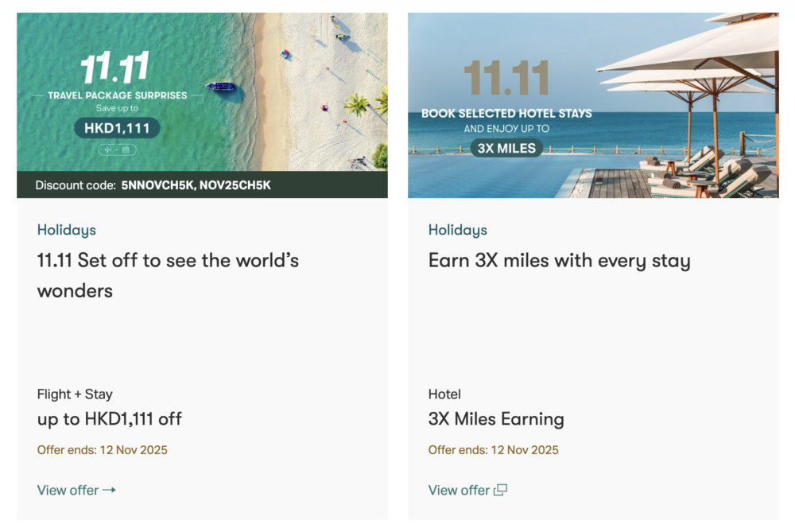Click the Hotel label on the right card
Viewport: 795px width, 532px height.
coord(444,394)
